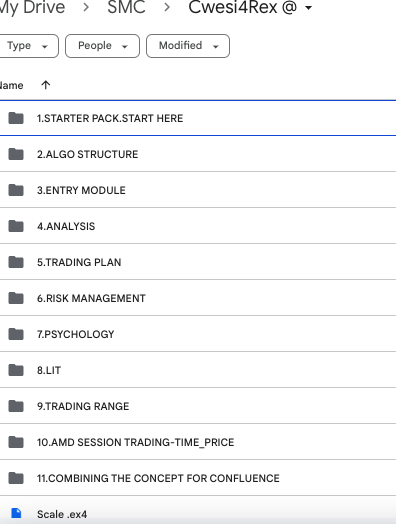Image resolution: width=396 pixels, height=524 pixels.
Task: Click the blue file icon for Scale .ex4
Action: (16, 514)
